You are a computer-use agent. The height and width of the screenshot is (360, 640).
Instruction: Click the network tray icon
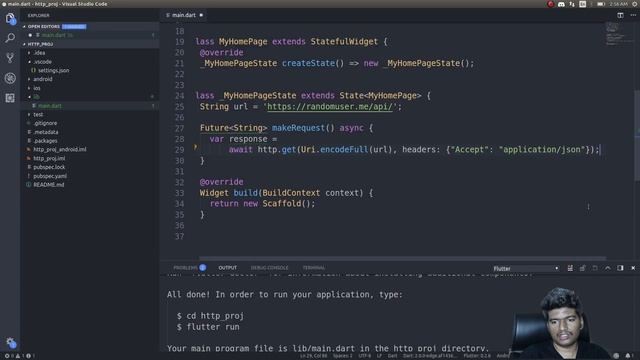click(572, 4)
